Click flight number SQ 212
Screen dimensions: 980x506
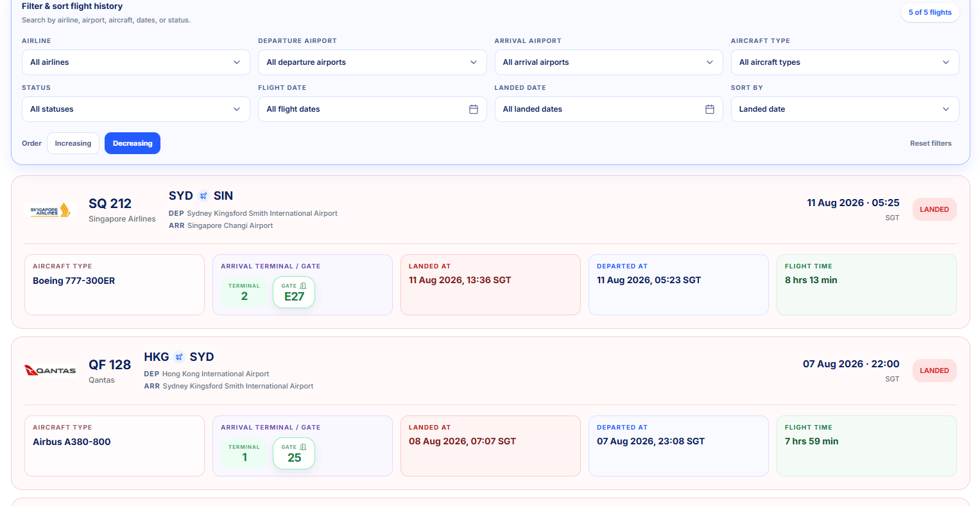pyautogui.click(x=110, y=204)
